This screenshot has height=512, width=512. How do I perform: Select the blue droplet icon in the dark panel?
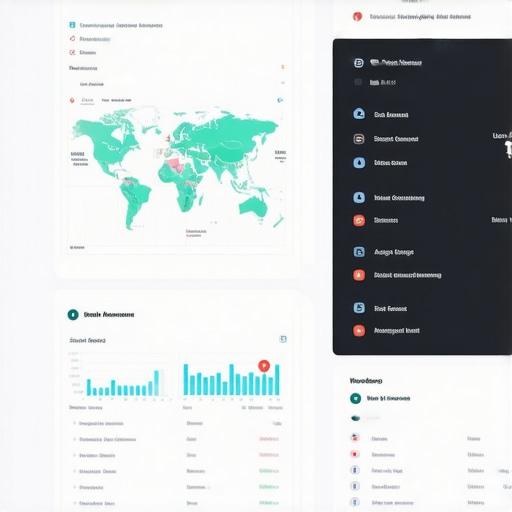point(359,163)
